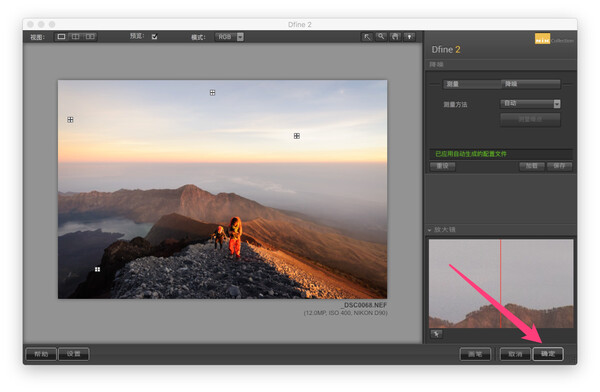Switch to split preview view icon
The width and height of the screenshot is (600, 392).
click(x=76, y=37)
